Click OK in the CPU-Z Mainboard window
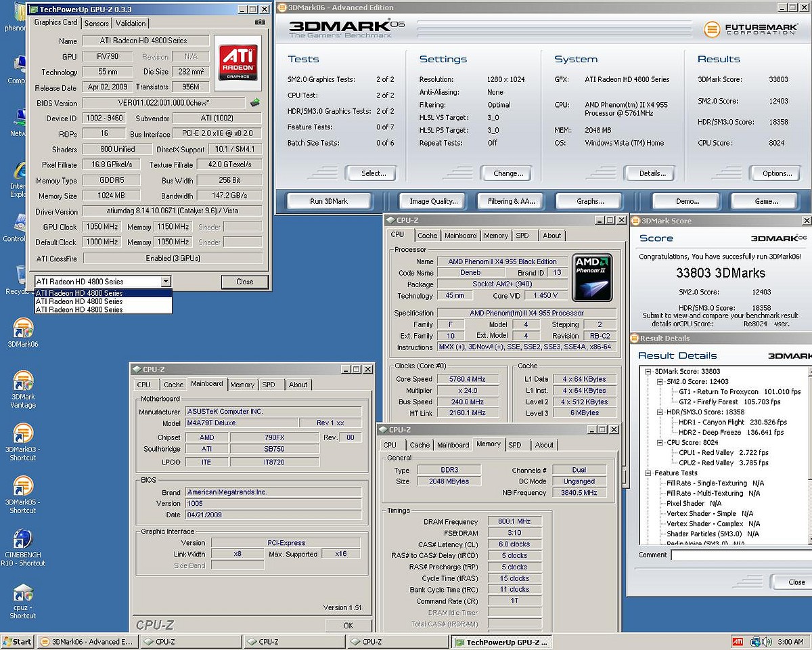 click(x=348, y=626)
